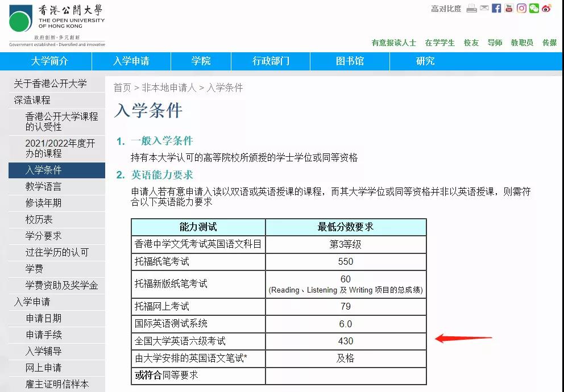Open 行政部门 main menu
Image resolution: width=564 pixels, height=392 pixels.
(271, 61)
